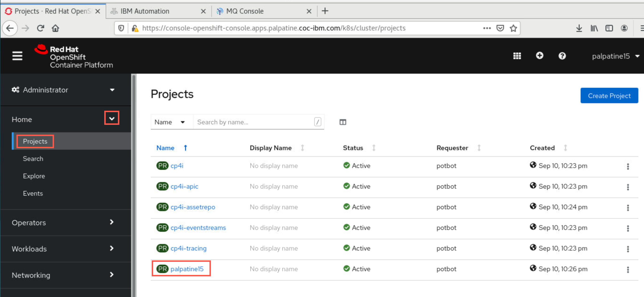644x297 pixels.
Task: Open the Name filter type dropdown
Action: [x=171, y=122]
